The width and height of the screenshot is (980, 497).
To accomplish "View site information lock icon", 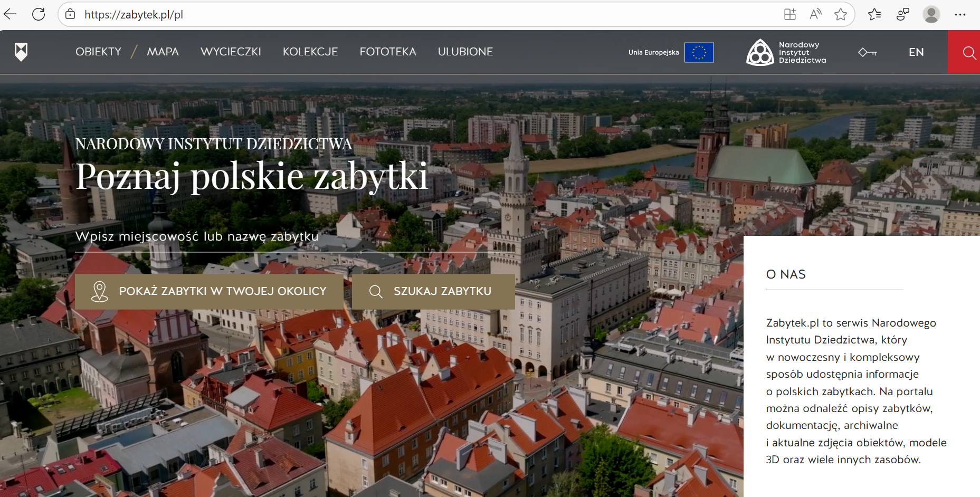I will coord(70,14).
